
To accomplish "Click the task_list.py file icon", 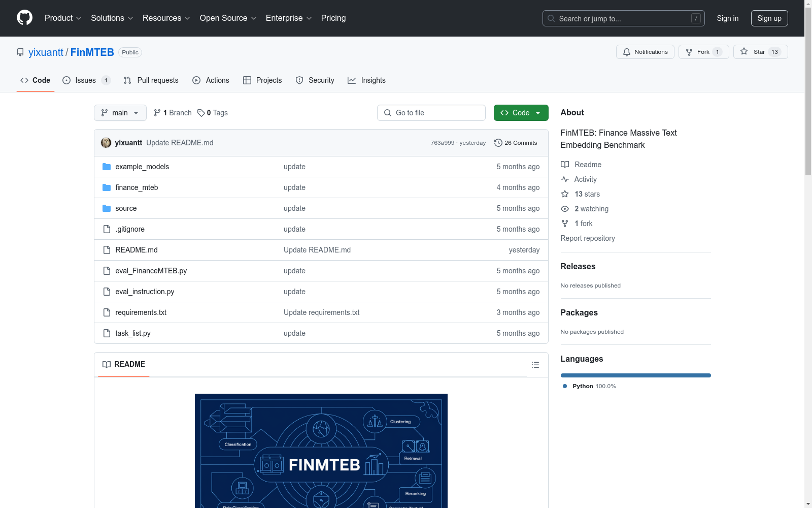I will tap(107, 333).
